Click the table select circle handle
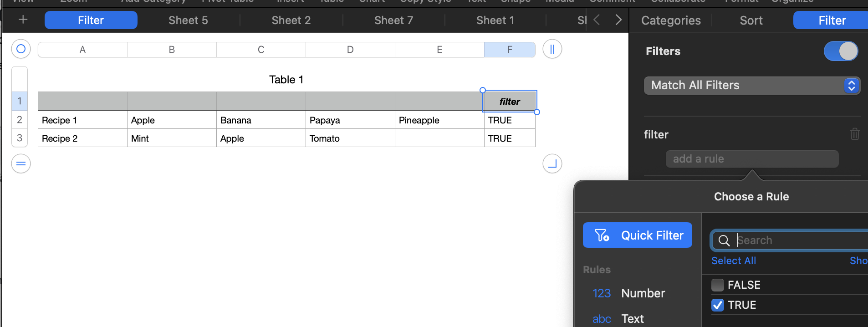This screenshot has height=327, width=868. 21,49
